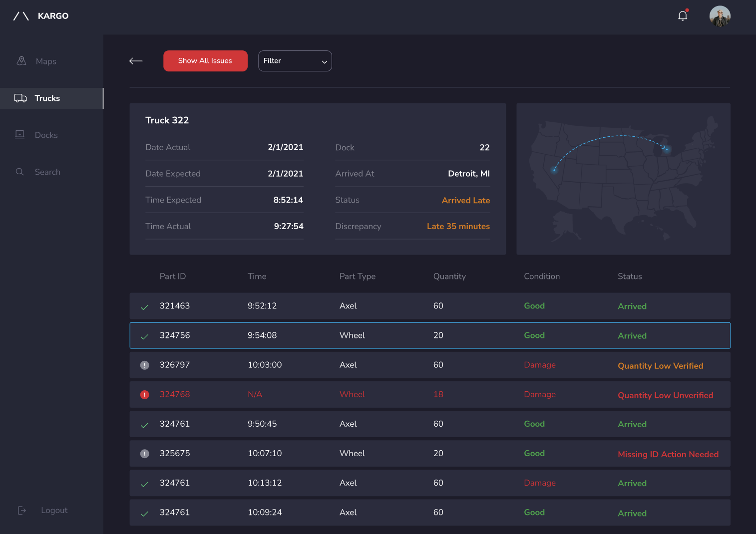This screenshot has height=534, width=756.
Task: Click the red alert icon for part 324768
Action: [x=145, y=395]
